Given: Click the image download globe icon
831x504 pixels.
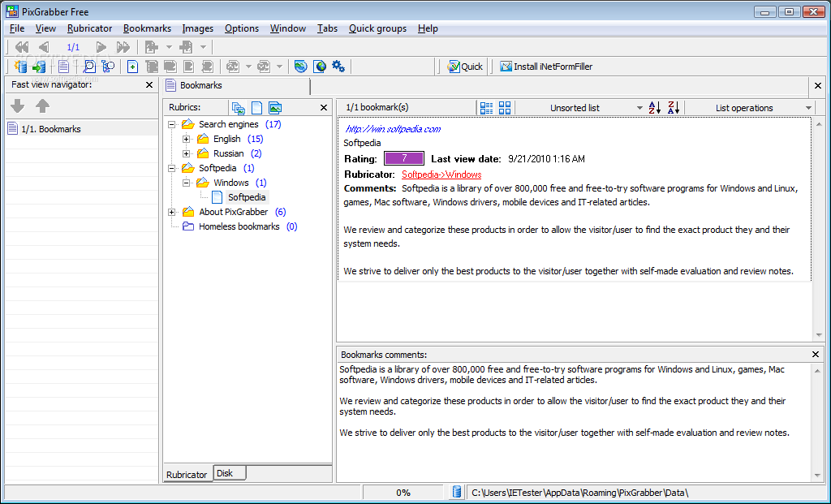Looking at the screenshot, I should coord(300,67).
